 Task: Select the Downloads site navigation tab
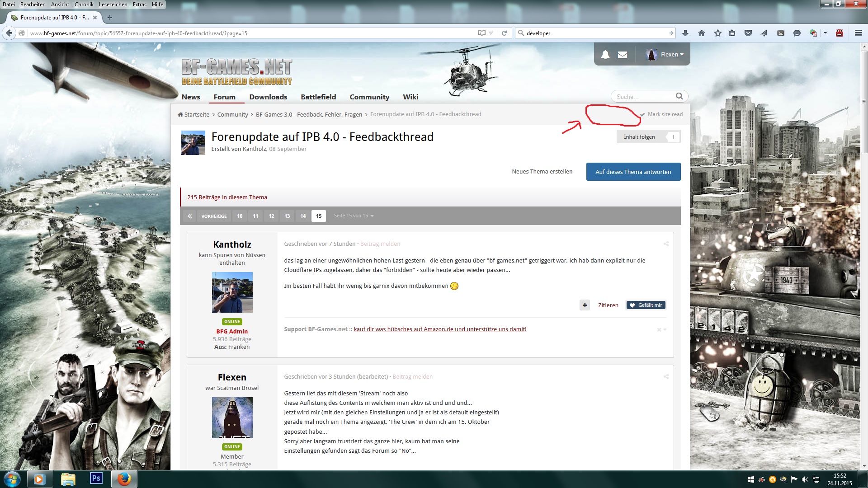[x=268, y=97]
